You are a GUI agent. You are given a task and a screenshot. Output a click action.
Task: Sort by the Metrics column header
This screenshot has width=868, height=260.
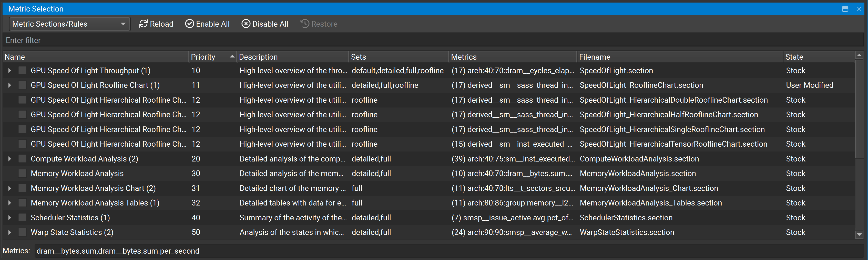click(513, 57)
